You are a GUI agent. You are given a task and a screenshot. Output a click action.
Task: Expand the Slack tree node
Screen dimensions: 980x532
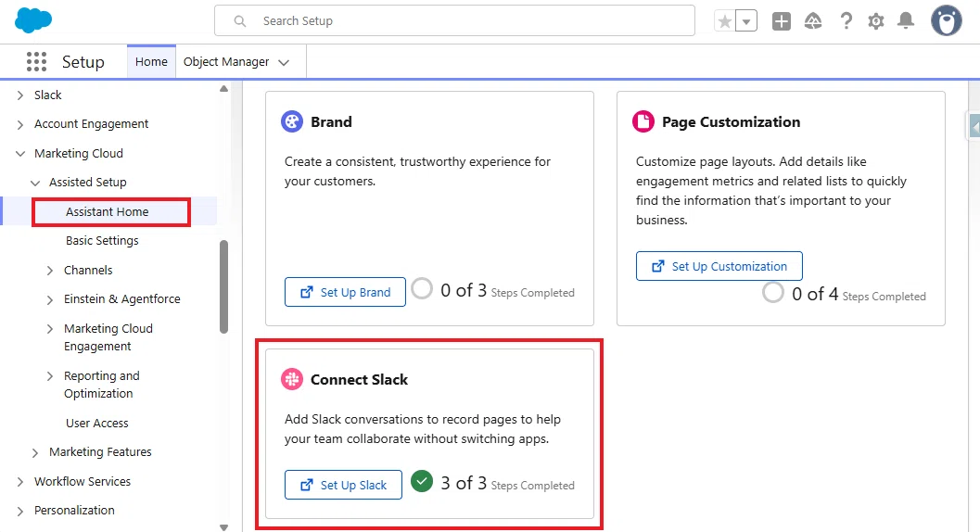(x=20, y=95)
